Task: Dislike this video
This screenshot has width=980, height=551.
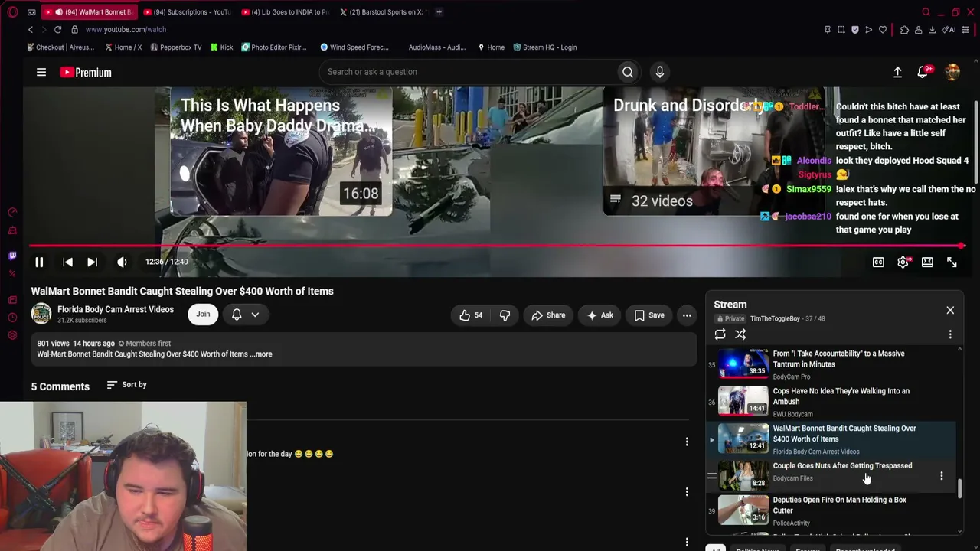Action: [x=505, y=315]
